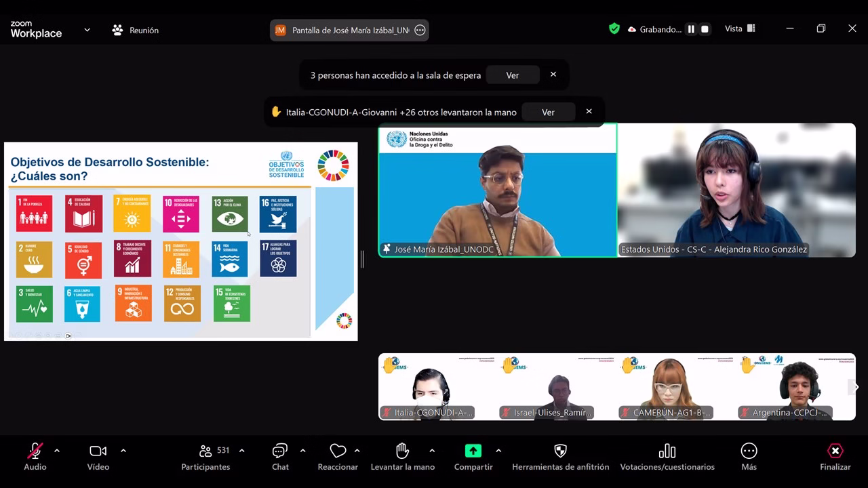Open the Participantes panel
This screenshot has width=868, height=488.
click(x=205, y=451)
